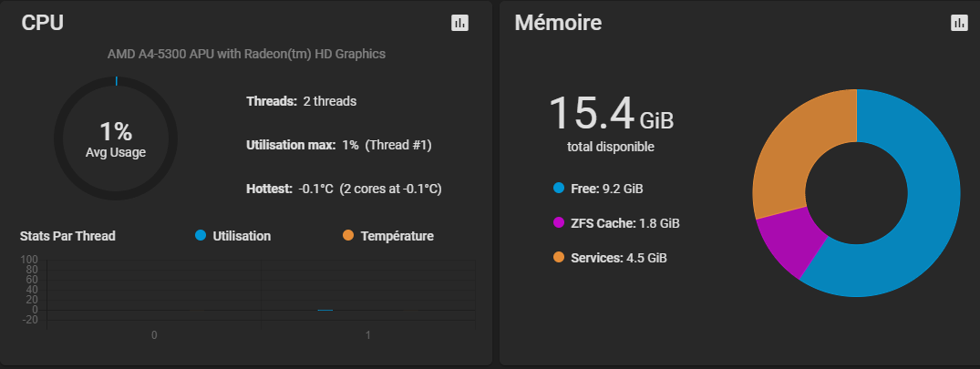Toggle the Utilisation series label
Screen dimensions: 980x369
pos(242,236)
